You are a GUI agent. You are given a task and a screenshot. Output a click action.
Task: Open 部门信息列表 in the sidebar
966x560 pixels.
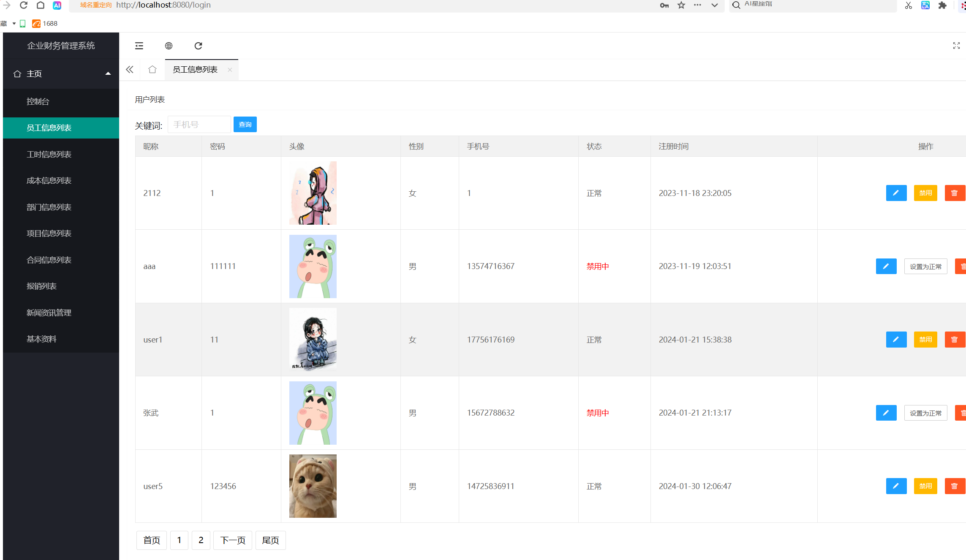click(49, 207)
